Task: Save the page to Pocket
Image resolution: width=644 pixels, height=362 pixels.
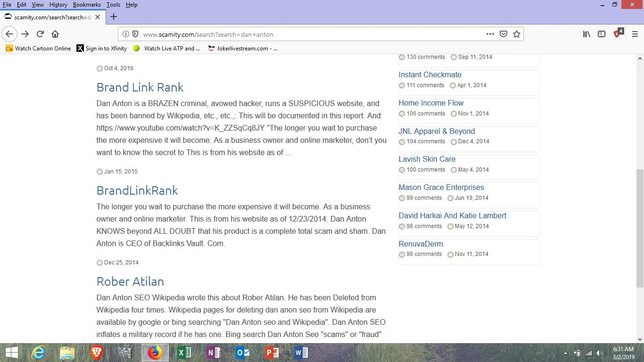Action: point(504,34)
